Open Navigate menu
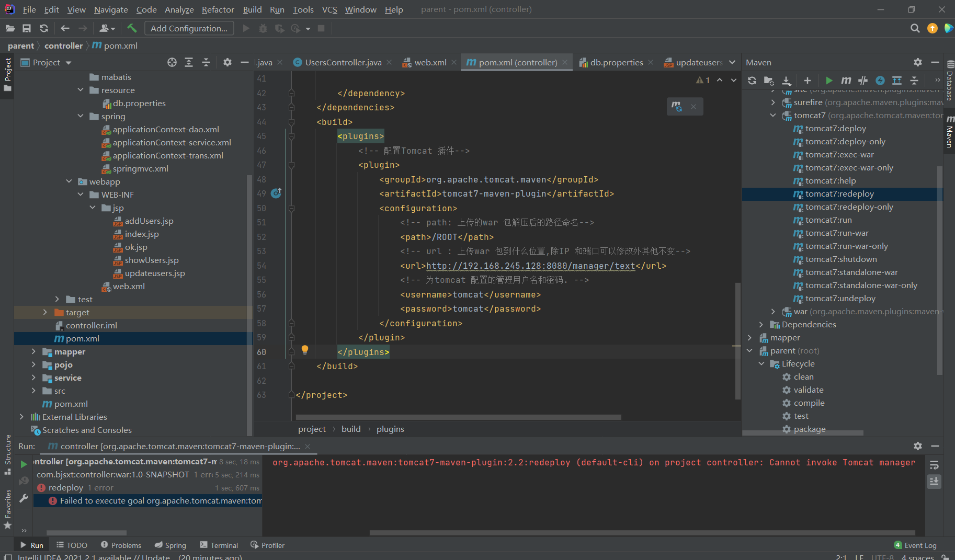955x560 pixels. click(x=111, y=9)
